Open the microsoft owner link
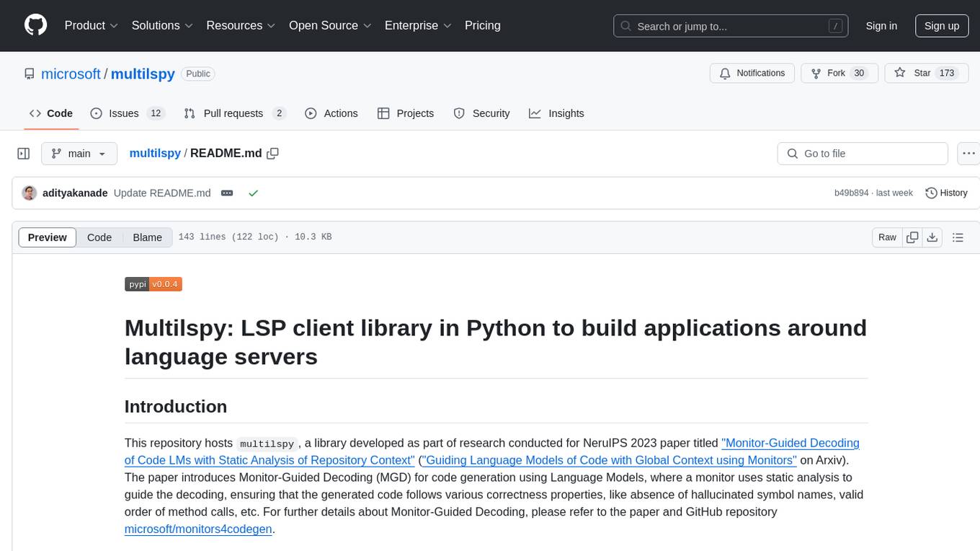Screen dimensions: 980x551 coord(71,74)
